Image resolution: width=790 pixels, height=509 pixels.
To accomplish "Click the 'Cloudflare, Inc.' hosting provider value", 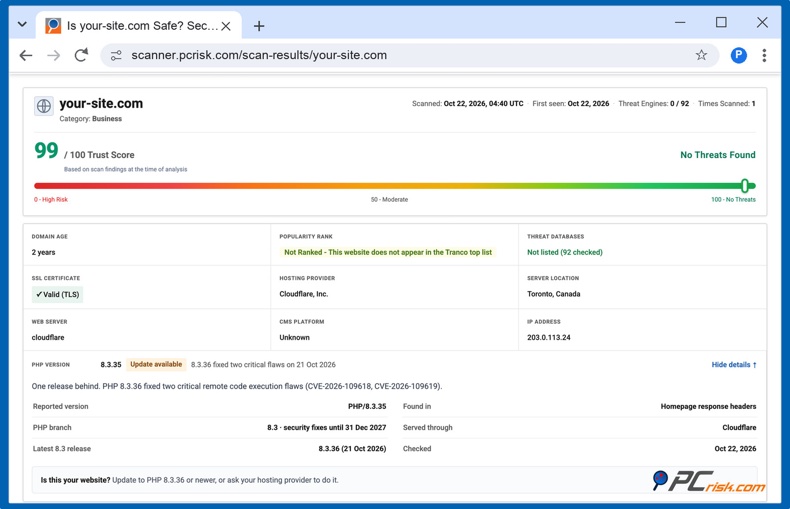I will tap(304, 294).
